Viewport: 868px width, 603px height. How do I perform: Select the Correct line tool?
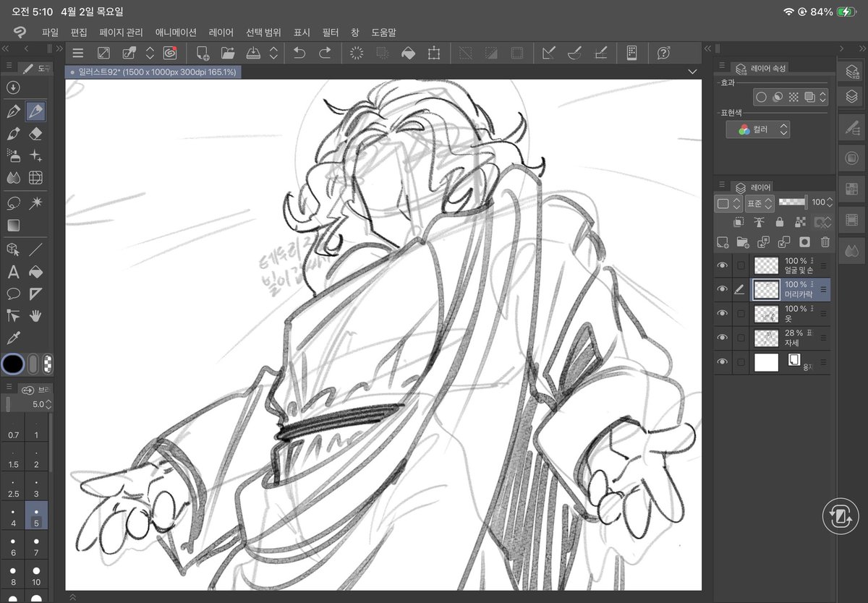point(13,315)
